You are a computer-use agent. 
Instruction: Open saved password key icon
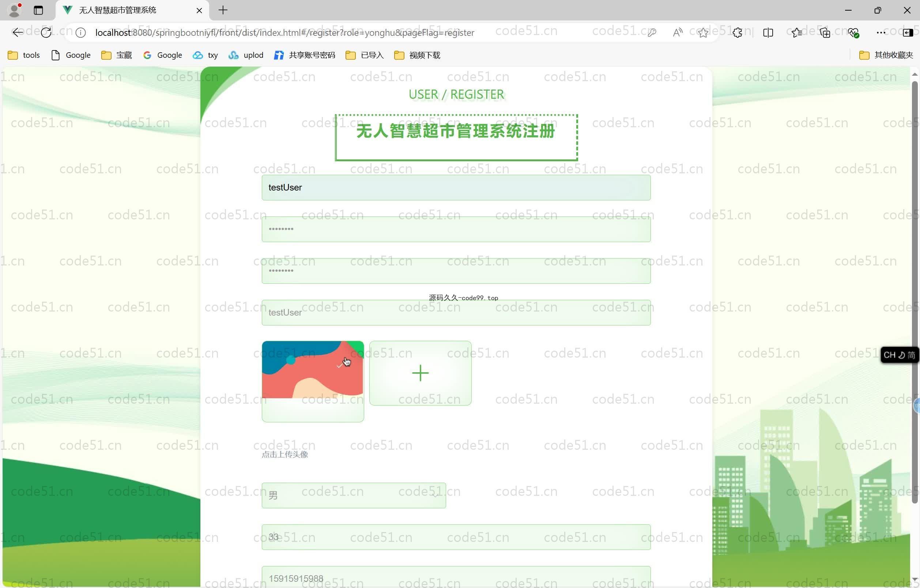(652, 33)
